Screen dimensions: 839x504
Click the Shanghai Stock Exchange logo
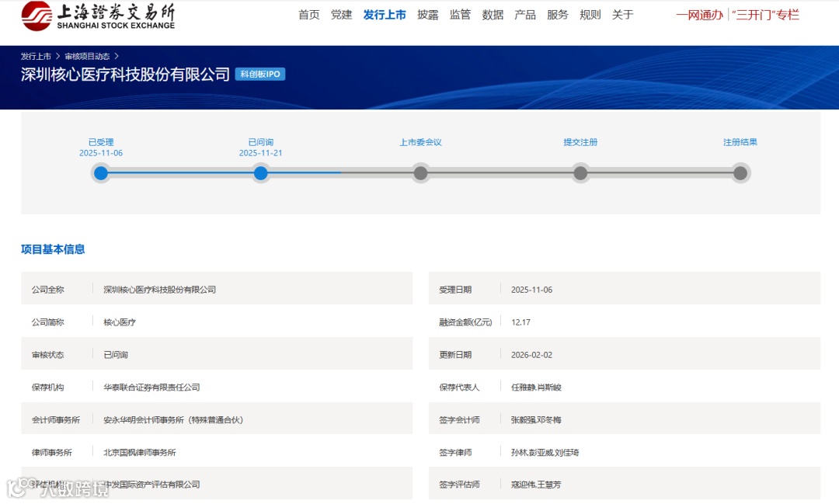(98, 16)
